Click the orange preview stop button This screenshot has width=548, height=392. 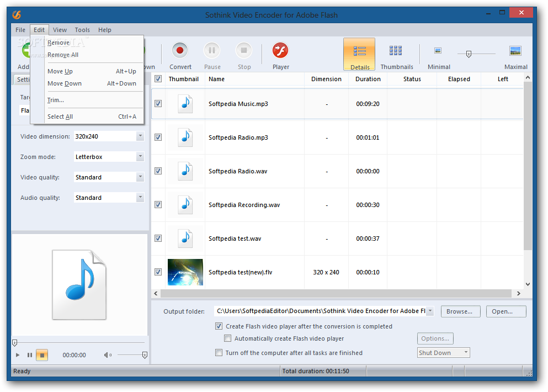[42, 355]
